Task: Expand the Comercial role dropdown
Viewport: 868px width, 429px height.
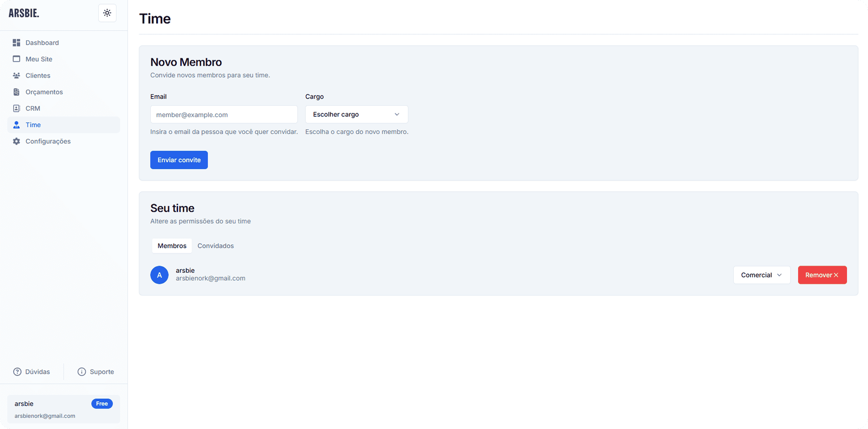Action: [x=762, y=275]
